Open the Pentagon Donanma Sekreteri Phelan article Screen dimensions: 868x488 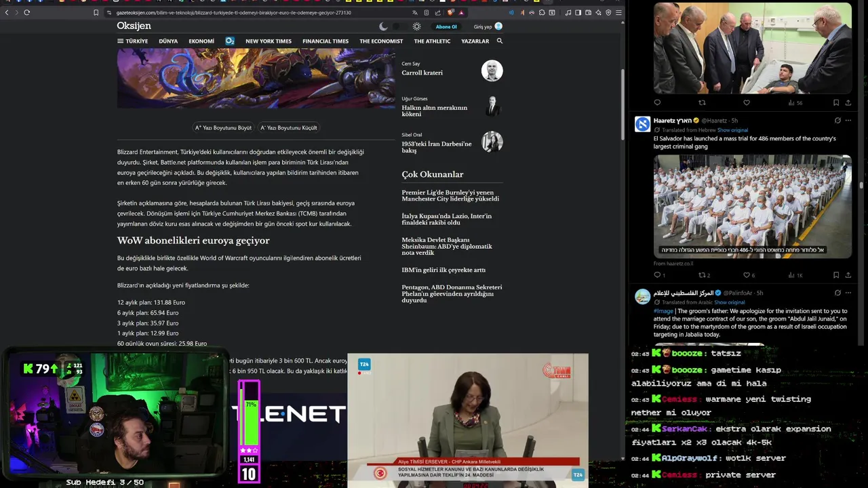[x=452, y=293]
